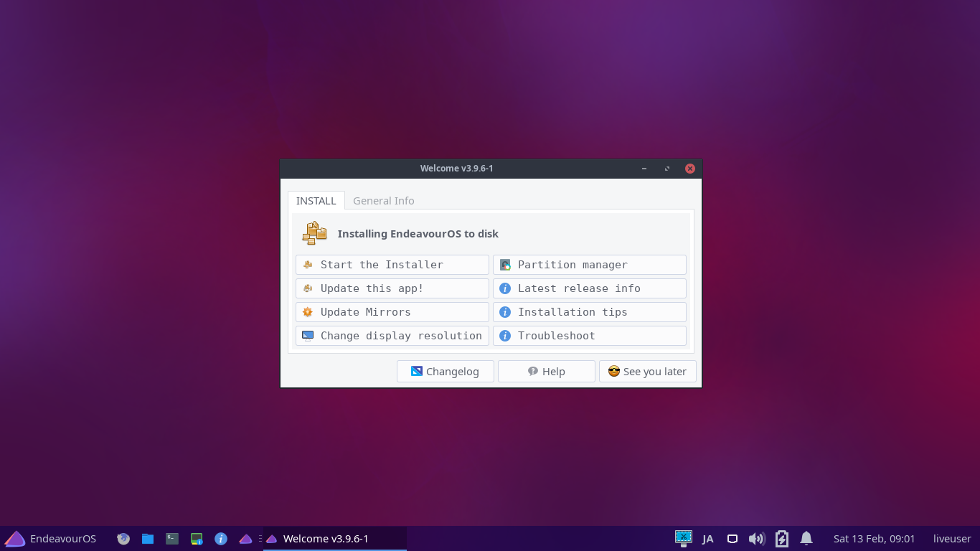Select Welcome v3.9.6-1 taskbar entry
Image resolution: width=980 pixels, height=551 pixels.
pos(335,539)
